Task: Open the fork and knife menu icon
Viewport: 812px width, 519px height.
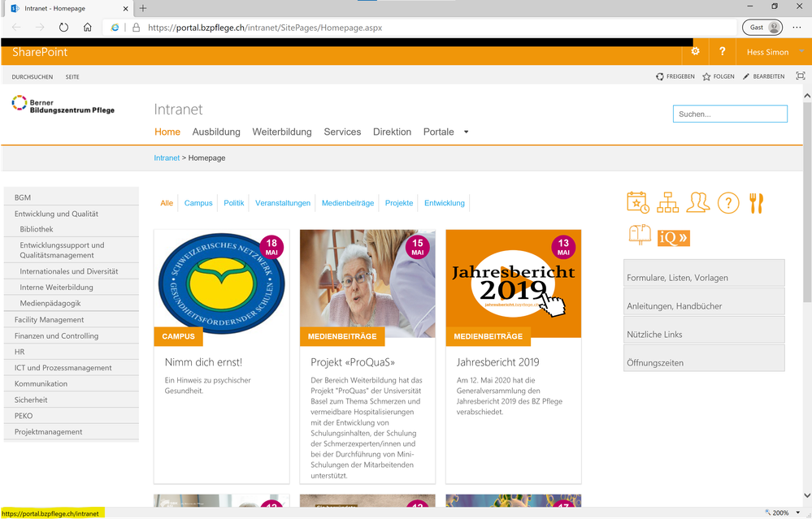Action: [x=756, y=203]
